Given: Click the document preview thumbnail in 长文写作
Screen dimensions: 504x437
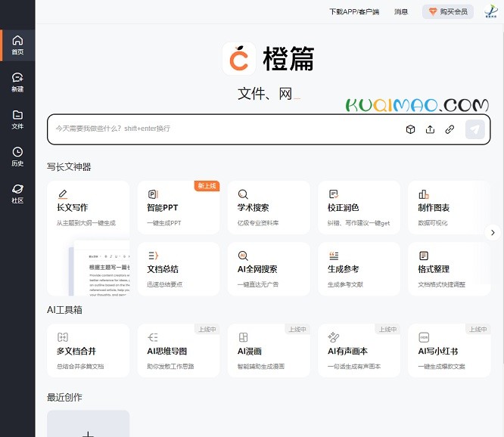Looking at the screenshot, I should [99, 268].
